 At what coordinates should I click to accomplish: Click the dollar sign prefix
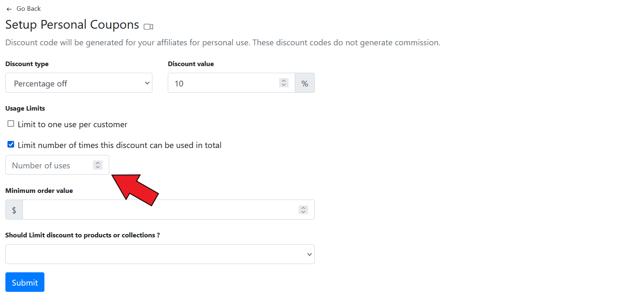[x=14, y=210]
